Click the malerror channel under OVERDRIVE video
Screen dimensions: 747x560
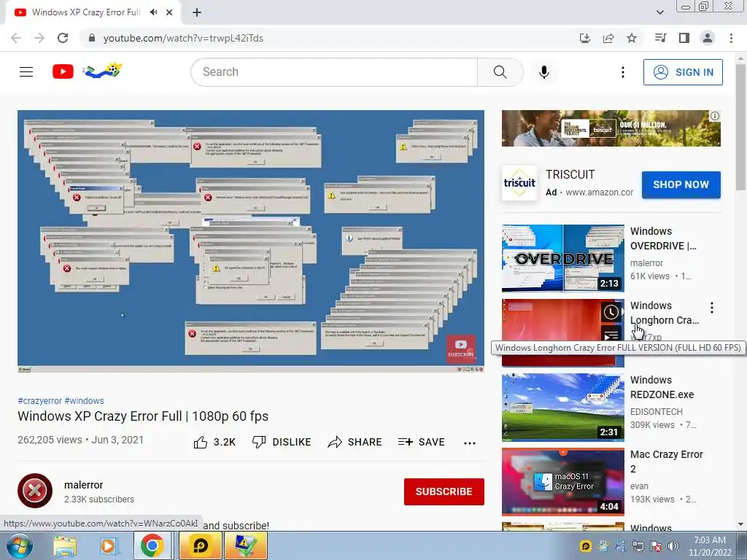point(646,262)
